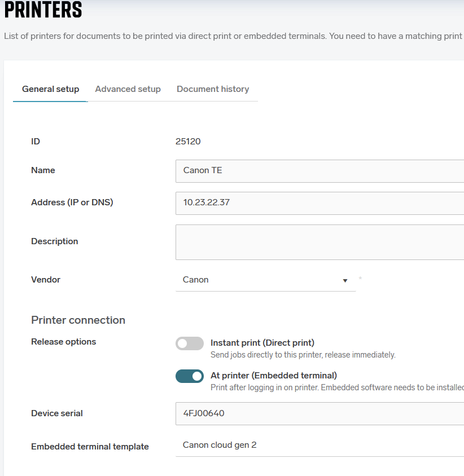Image resolution: width=464 pixels, height=476 pixels.
Task: Open Embedded terminal template dropdown
Action: (x=319, y=446)
